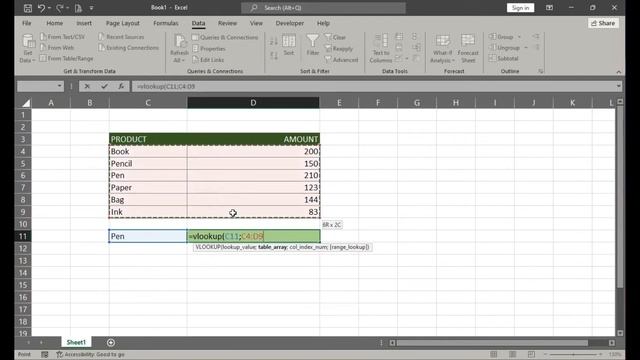
Task: Click the Cancel X in formula bar
Action: point(87,86)
